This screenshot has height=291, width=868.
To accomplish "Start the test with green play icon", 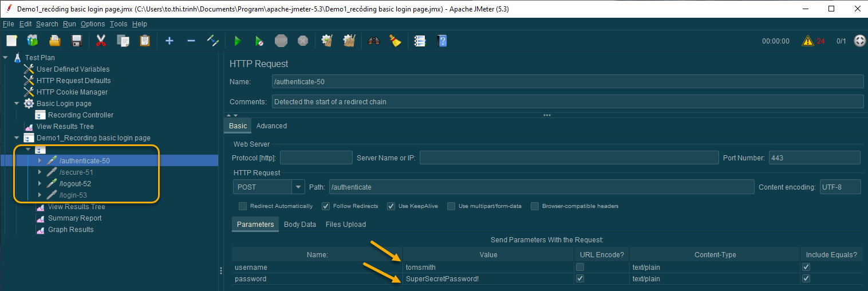I will tap(238, 41).
